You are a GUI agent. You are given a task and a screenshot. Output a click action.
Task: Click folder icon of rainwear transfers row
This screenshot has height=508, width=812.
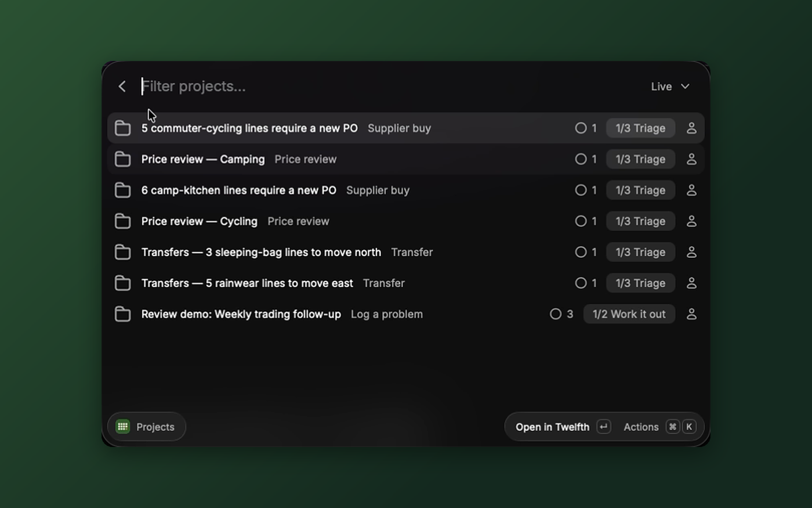click(122, 283)
